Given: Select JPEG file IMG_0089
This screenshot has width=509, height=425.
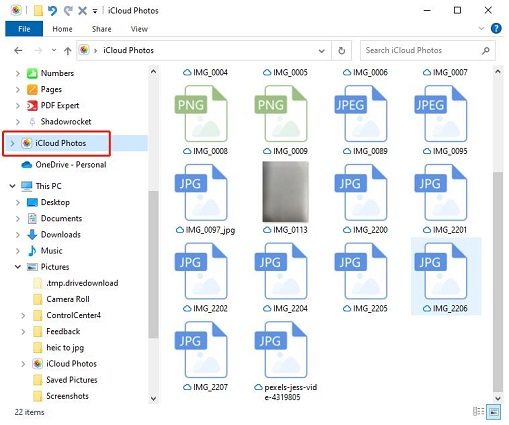Looking at the screenshot, I should click(x=365, y=120).
